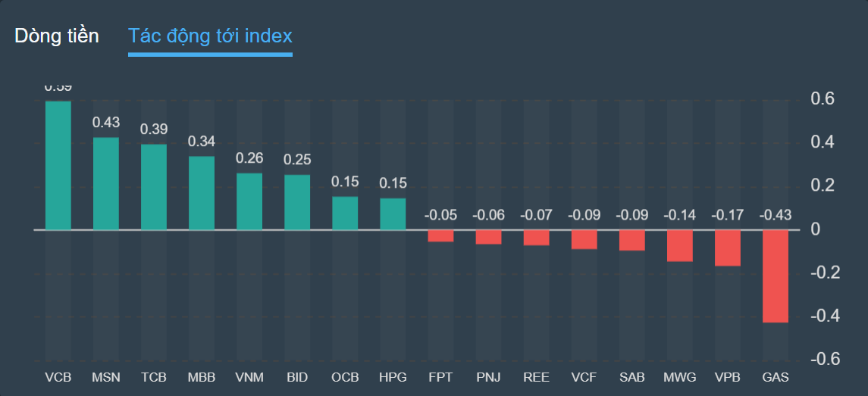Select the OCB green bar
Image resolution: width=868 pixels, height=396 pixels.
tap(345, 213)
